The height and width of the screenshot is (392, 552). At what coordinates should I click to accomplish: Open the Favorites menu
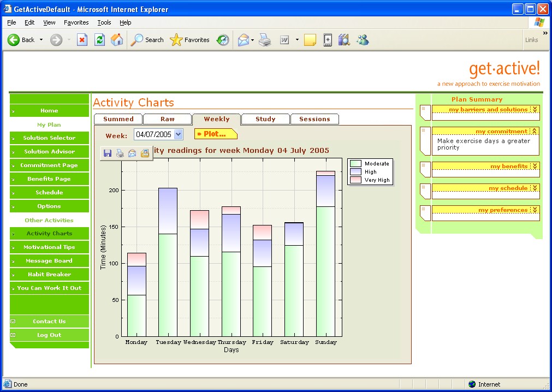76,22
